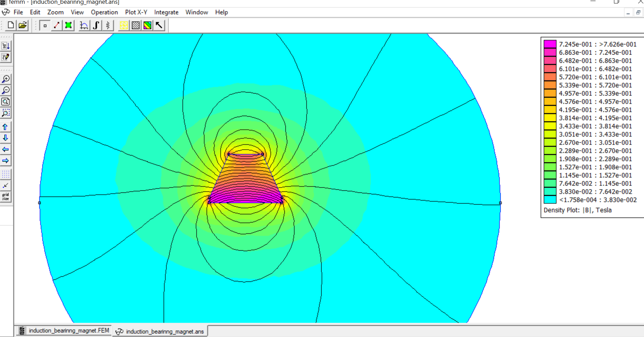Open contour plot options (hatched icon)
Viewport: 644px width, 337px height.
pos(136,25)
